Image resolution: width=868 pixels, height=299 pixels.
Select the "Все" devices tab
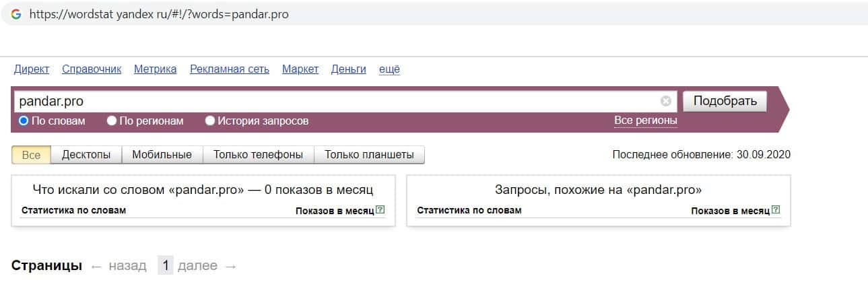click(31, 155)
